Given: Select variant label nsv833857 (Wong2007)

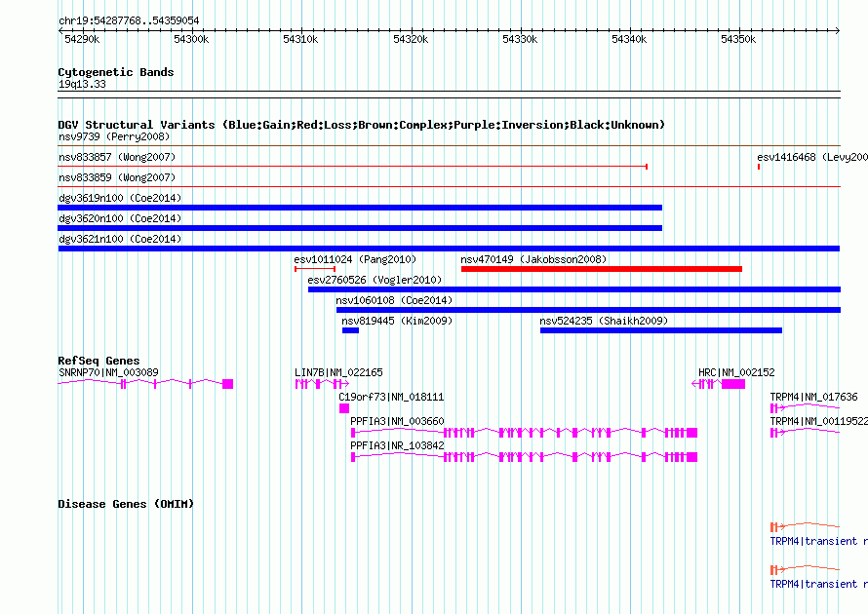Looking at the screenshot, I should pos(117,157).
